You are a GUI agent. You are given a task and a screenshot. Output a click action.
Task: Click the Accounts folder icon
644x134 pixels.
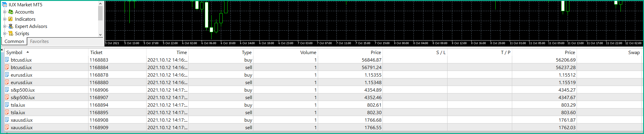point(11,12)
